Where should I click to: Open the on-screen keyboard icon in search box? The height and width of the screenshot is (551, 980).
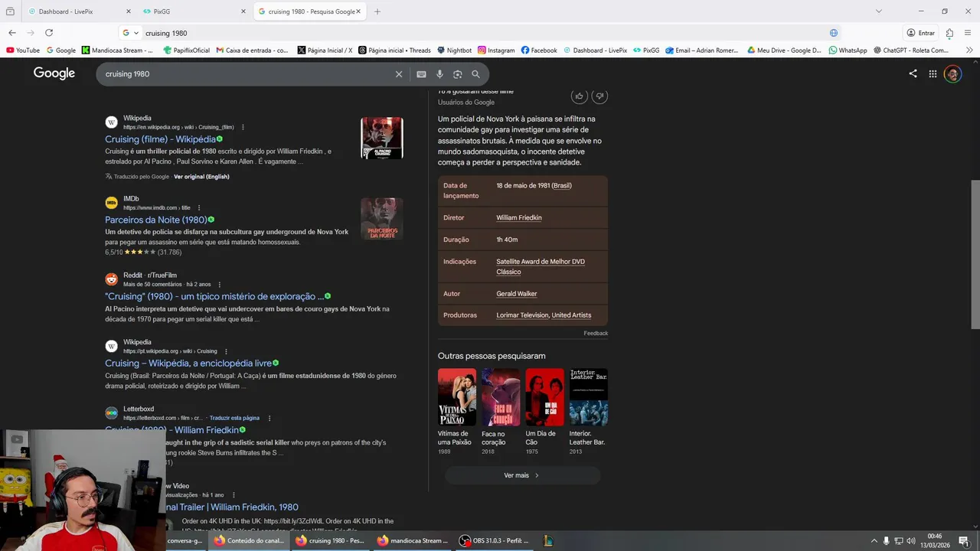click(x=421, y=74)
